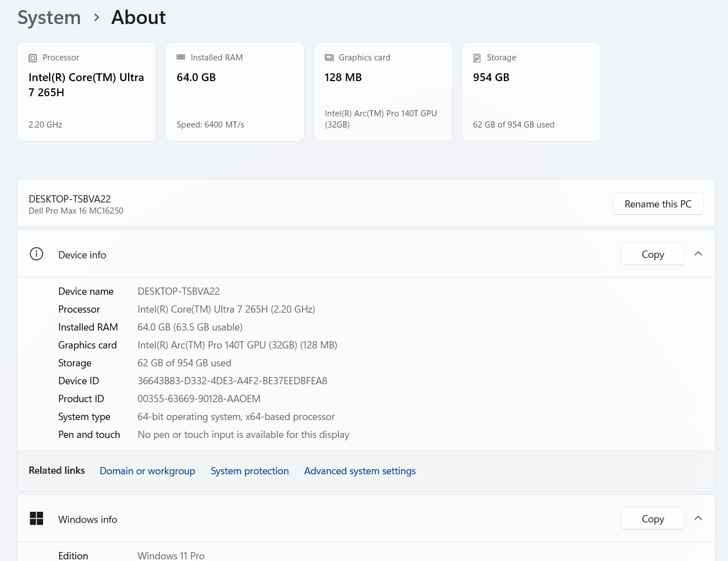This screenshot has height=561, width=728.
Task: Open Domain or workgroup link
Action: (x=147, y=471)
